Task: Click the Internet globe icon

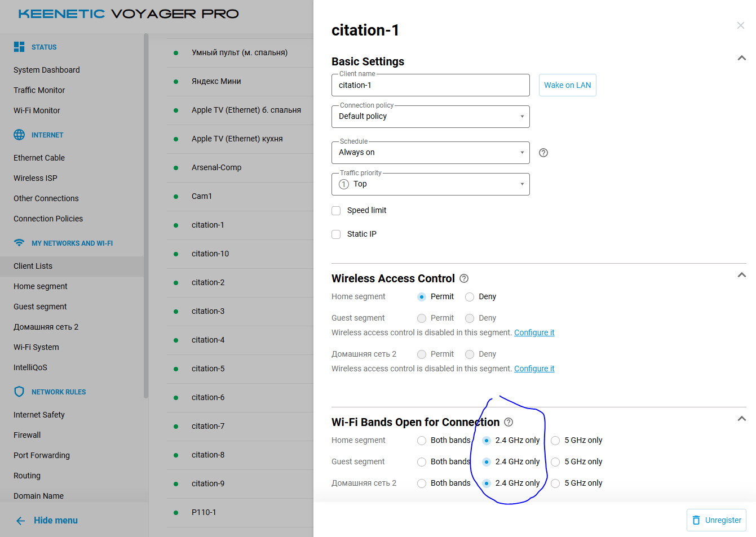Action: coord(19,135)
